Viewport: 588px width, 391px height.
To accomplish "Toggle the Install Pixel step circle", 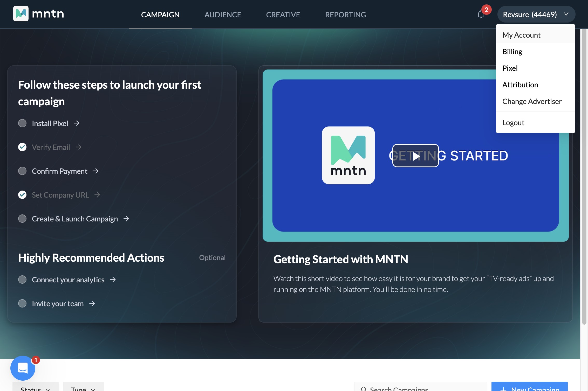I will [22, 123].
